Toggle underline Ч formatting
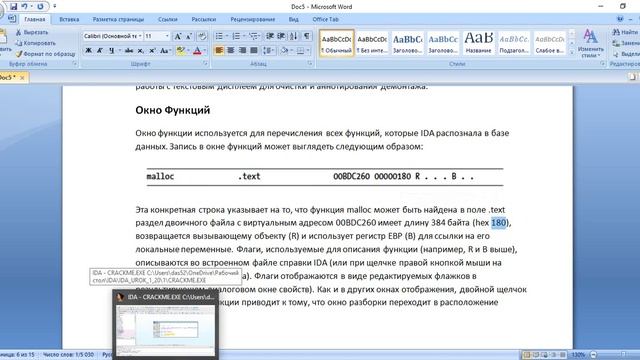Viewport: 640px width, 360px height. tap(111, 51)
